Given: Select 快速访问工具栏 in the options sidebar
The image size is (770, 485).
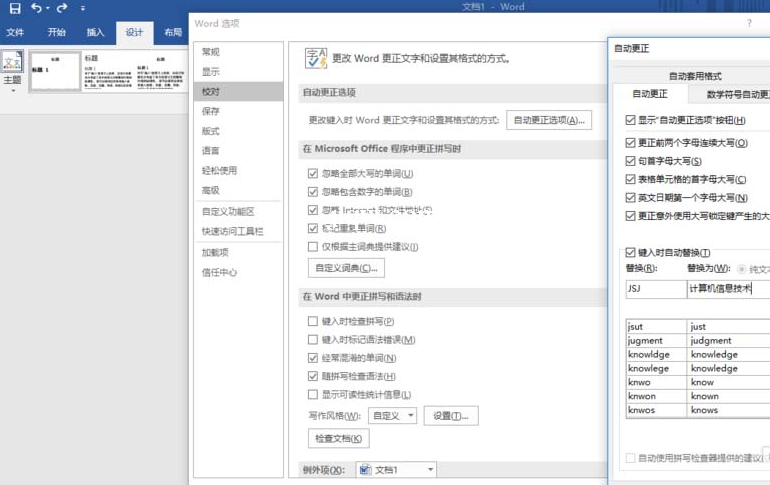Looking at the screenshot, I should click(238, 231).
